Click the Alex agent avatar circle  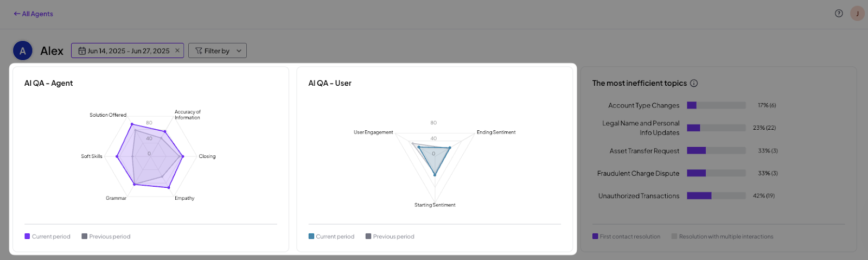pos(22,51)
